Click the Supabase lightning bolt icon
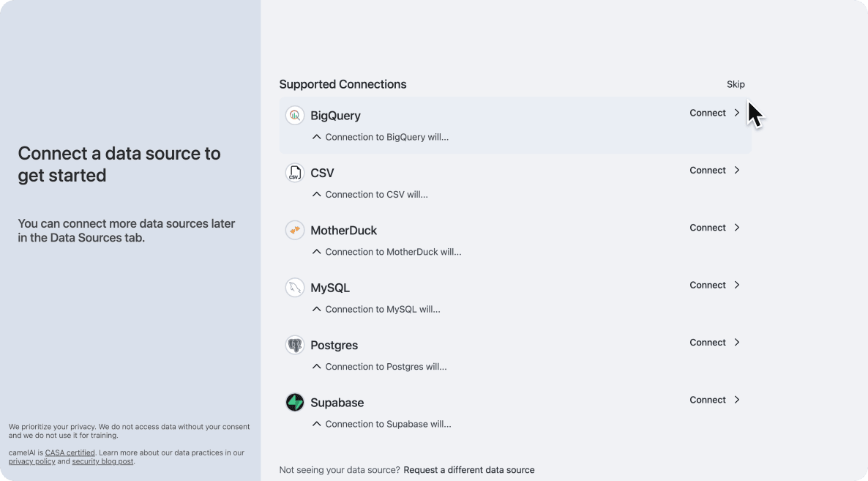 coord(294,402)
